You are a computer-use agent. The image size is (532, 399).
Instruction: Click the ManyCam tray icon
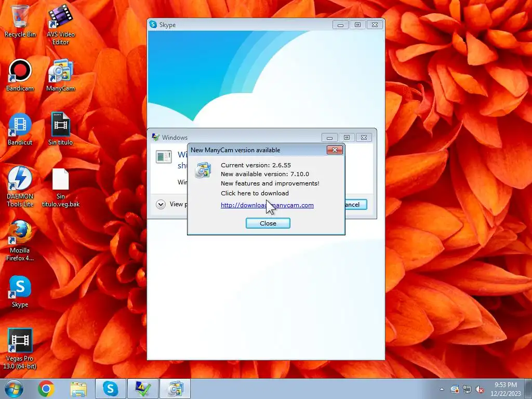point(455,389)
